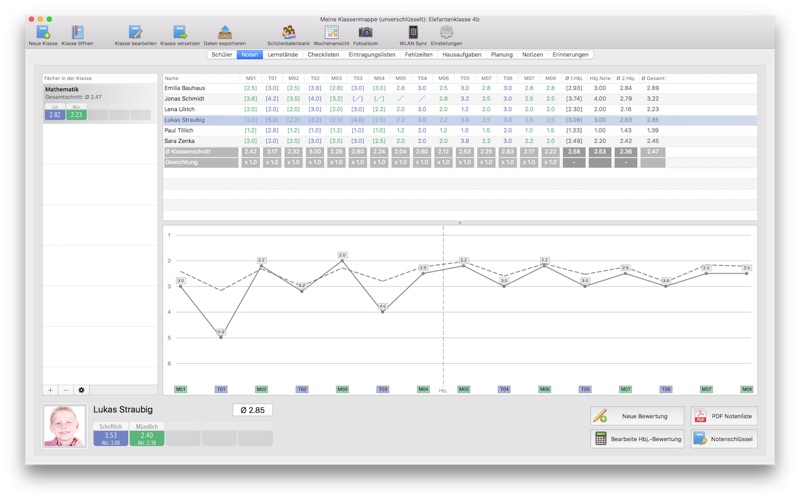Screen dimensions: 800x500
Task: Select the Emilia Bauhaus row
Action: pos(459,88)
